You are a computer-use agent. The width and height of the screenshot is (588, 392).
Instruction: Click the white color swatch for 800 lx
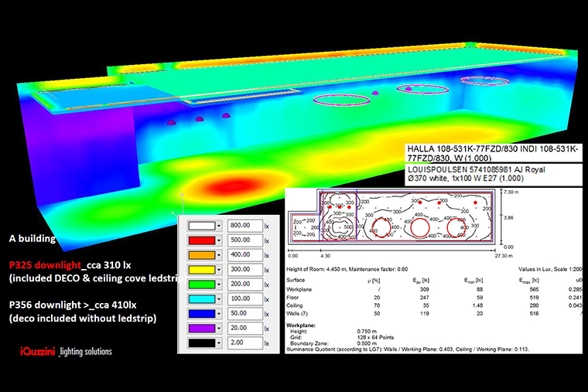pos(202,226)
